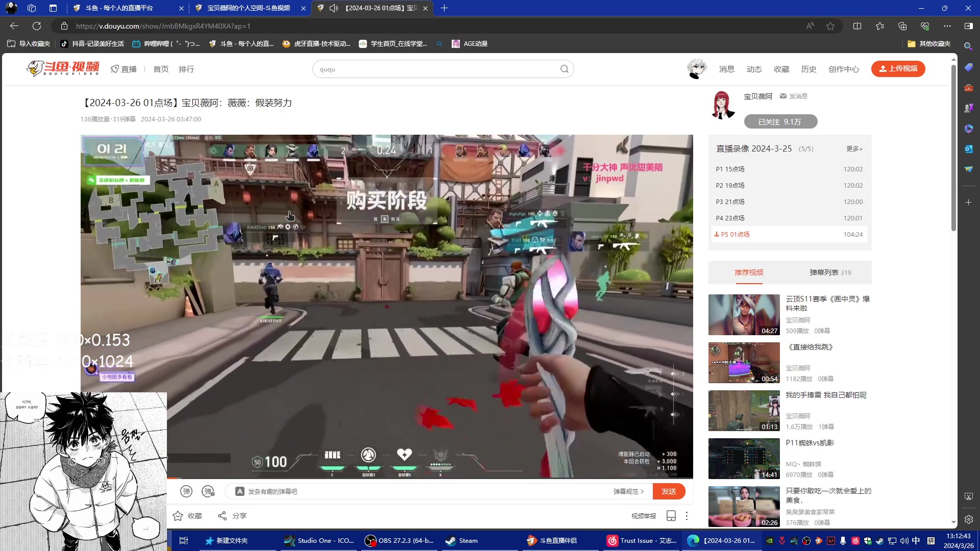Open P11蜘蛛vs凯影 video thumbnail
The image size is (980, 551).
(x=744, y=458)
